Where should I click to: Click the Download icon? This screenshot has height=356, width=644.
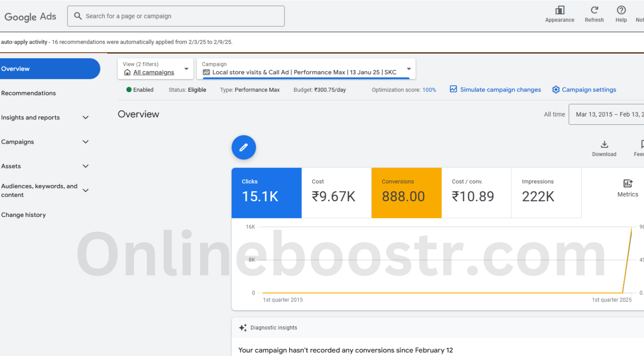coord(604,144)
